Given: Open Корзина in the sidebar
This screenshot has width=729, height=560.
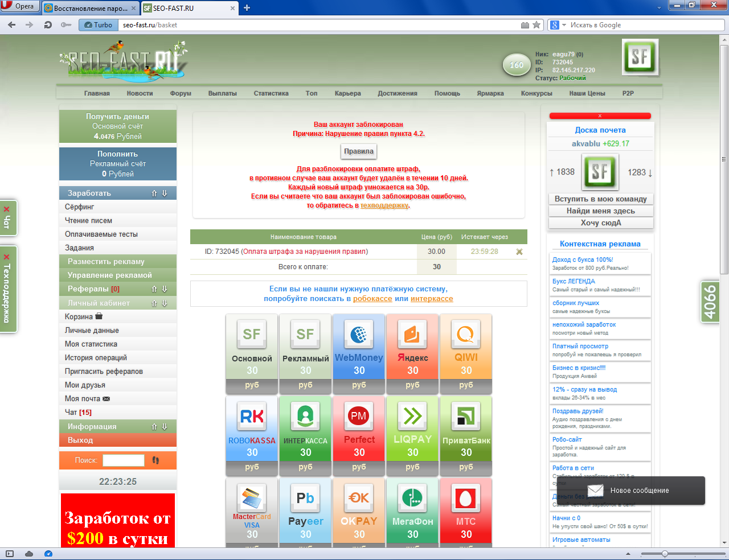Looking at the screenshot, I should coord(118,317).
